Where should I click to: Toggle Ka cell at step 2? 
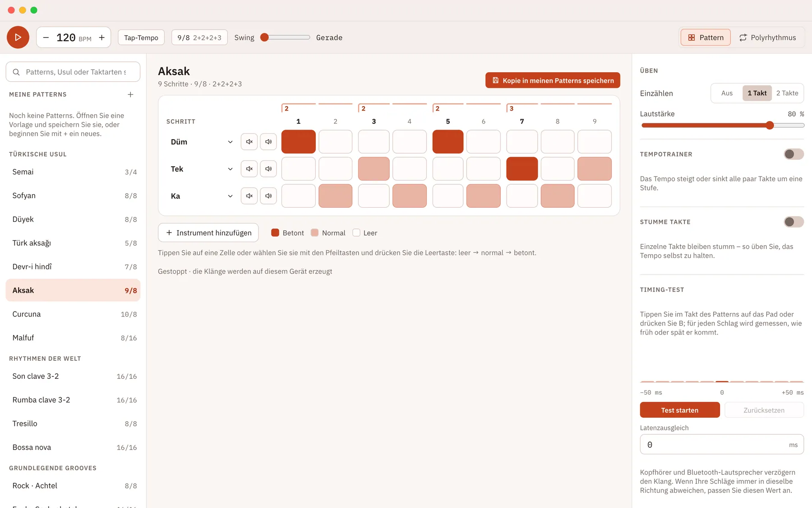pos(335,196)
